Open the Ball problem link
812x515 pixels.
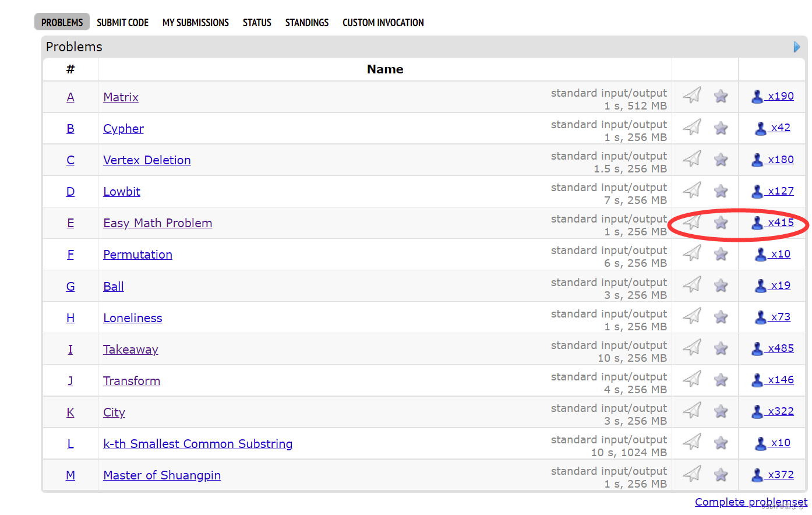(x=114, y=287)
